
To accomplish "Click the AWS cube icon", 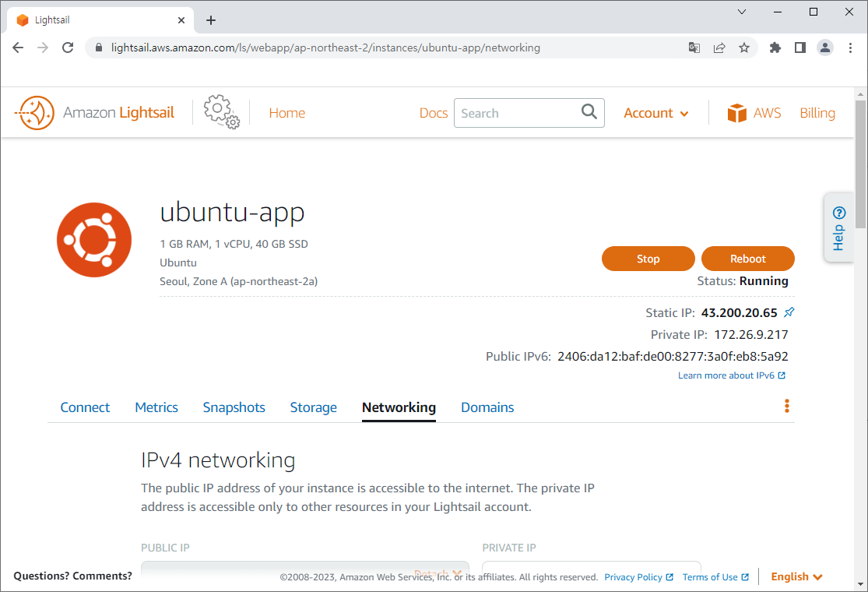I will pos(736,113).
